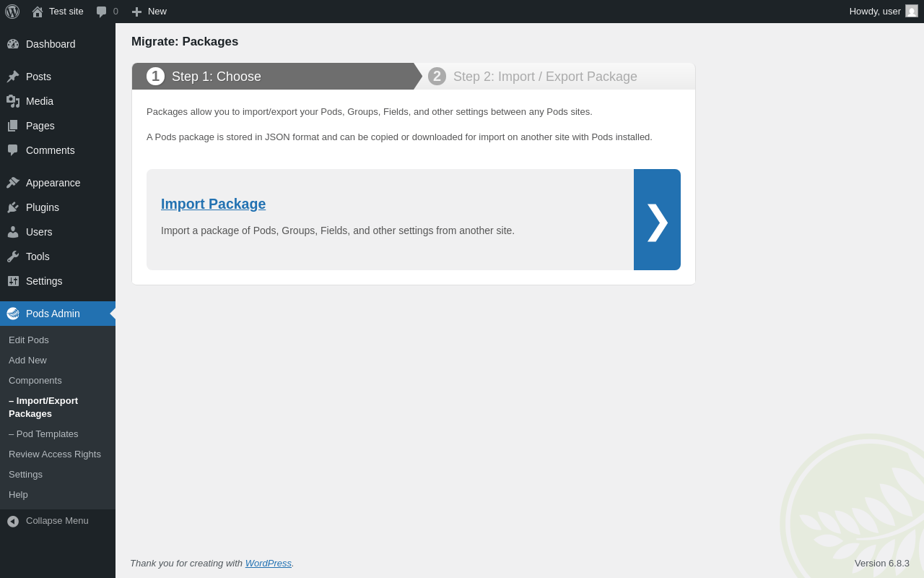Screen dimensions: 924x578
Task: Click the New plus icon
Action: pos(136,12)
